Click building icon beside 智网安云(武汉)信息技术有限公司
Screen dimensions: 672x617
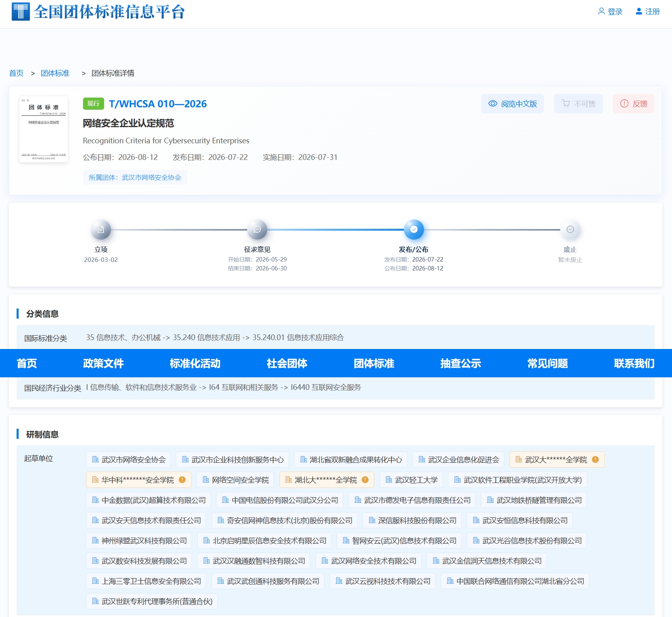pyautogui.click(x=346, y=540)
